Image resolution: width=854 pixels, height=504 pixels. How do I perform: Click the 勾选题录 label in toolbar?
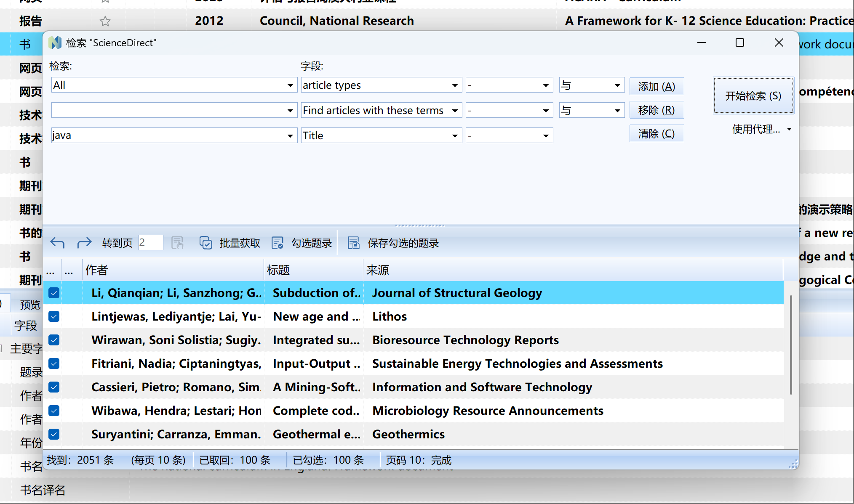pos(312,243)
